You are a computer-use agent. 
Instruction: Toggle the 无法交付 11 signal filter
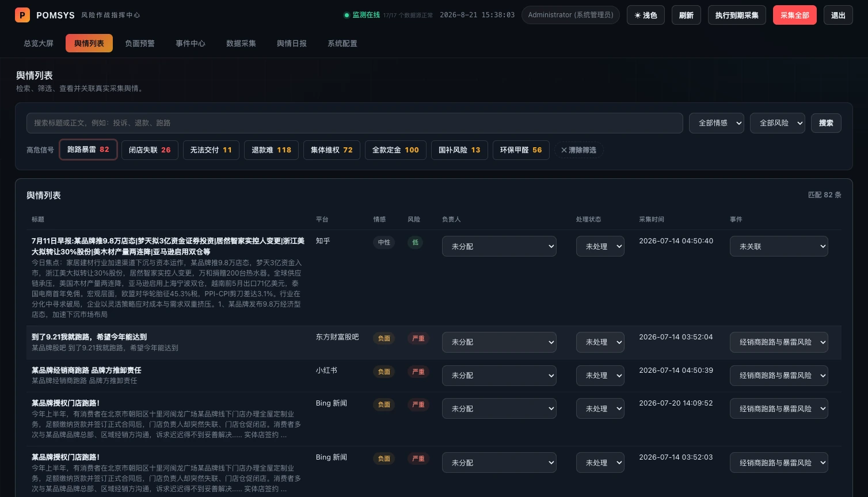click(x=211, y=150)
